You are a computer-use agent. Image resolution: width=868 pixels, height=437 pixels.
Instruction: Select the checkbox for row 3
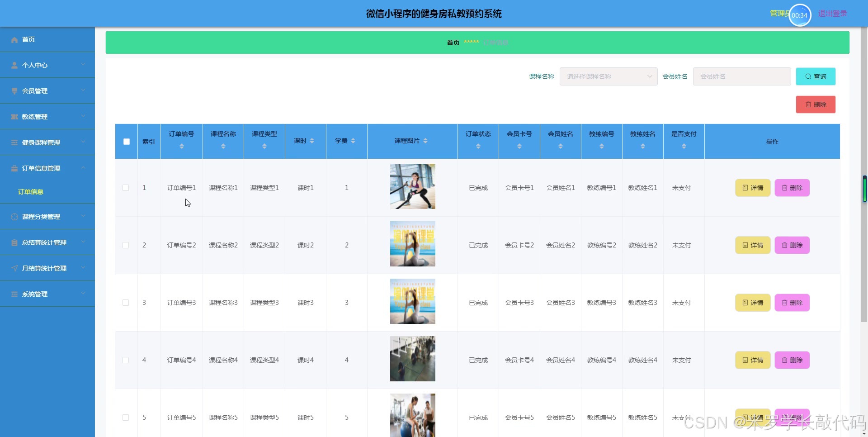coord(126,303)
